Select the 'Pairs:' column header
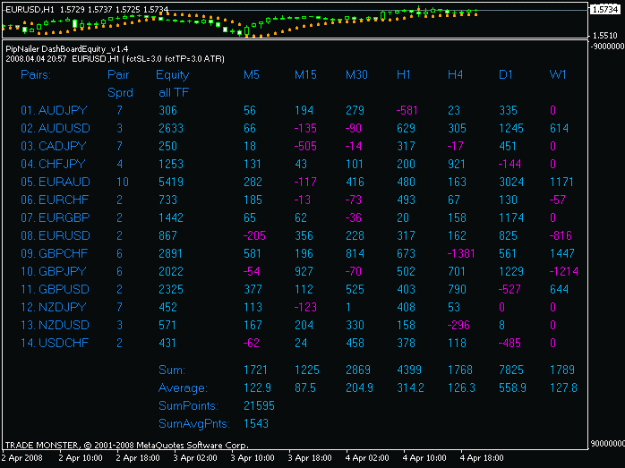This screenshot has height=468, width=625. coord(35,75)
